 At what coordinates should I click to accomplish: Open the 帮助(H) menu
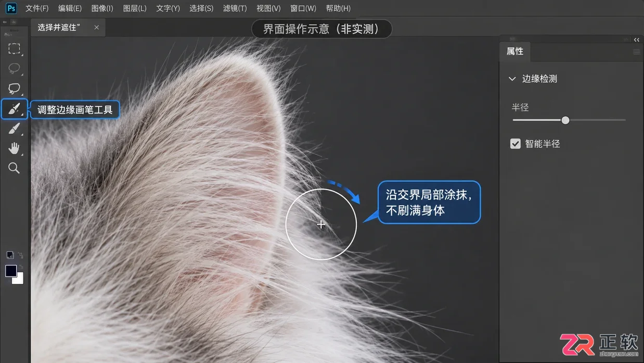[338, 8]
